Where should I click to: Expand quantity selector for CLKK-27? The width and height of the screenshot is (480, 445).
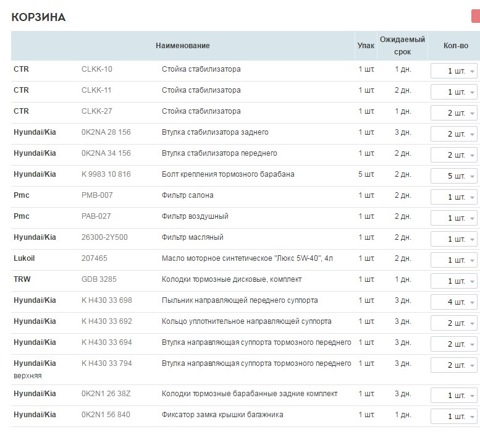coord(454,113)
